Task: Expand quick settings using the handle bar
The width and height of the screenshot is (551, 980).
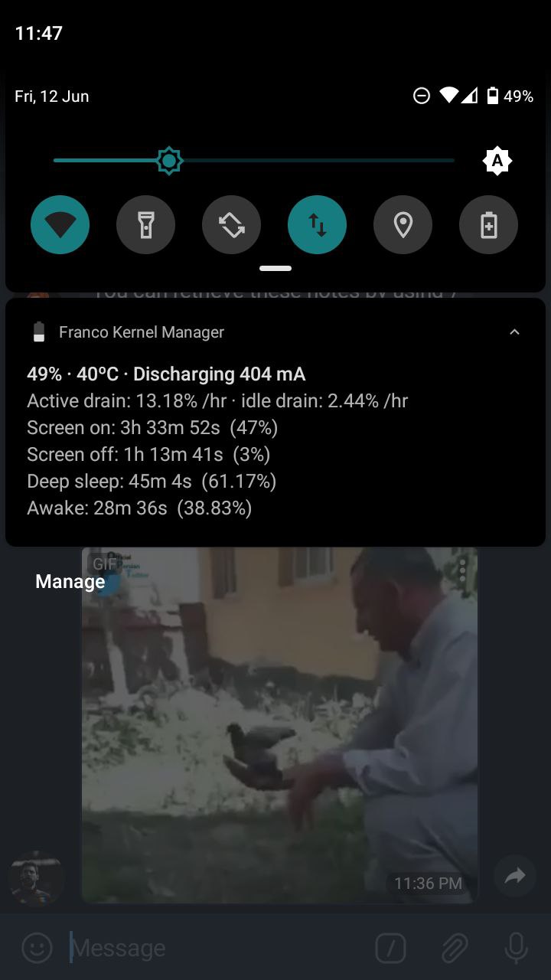Action: coord(275,269)
